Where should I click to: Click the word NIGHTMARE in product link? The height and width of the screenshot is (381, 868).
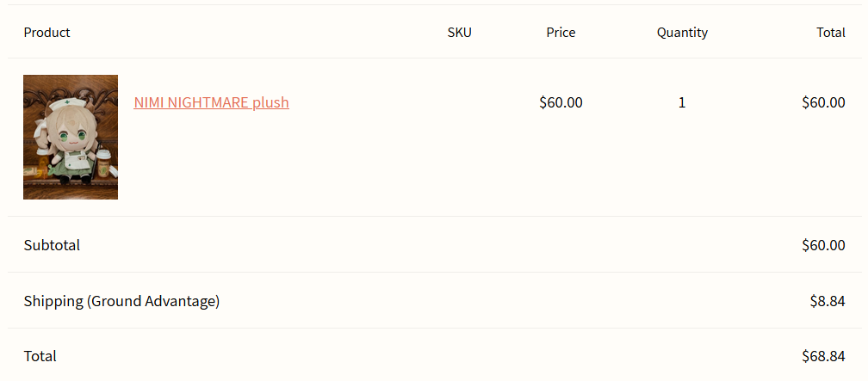[x=208, y=102]
